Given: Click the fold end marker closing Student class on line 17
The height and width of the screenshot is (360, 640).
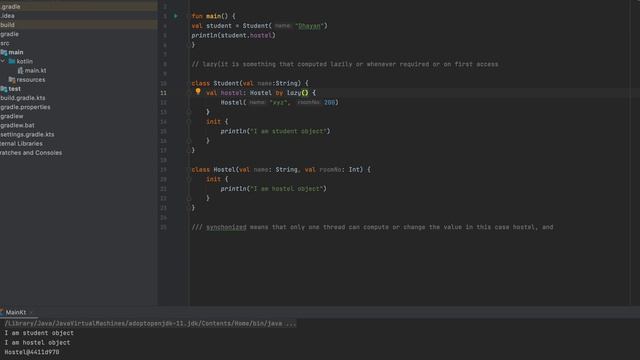Looking at the screenshot, I should click(x=189, y=150).
